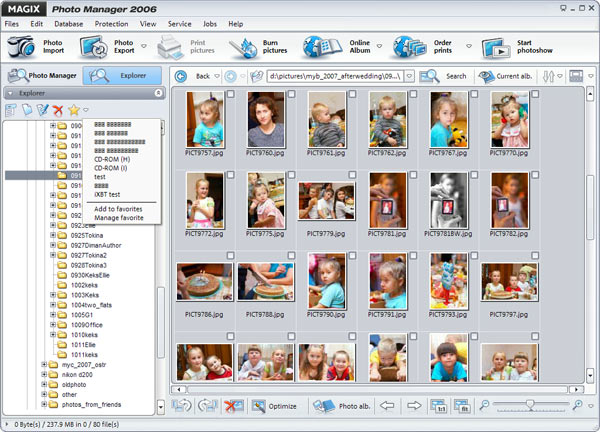Expand the 0925Tokina folder
This screenshot has width=600, height=432.
tap(53, 235)
